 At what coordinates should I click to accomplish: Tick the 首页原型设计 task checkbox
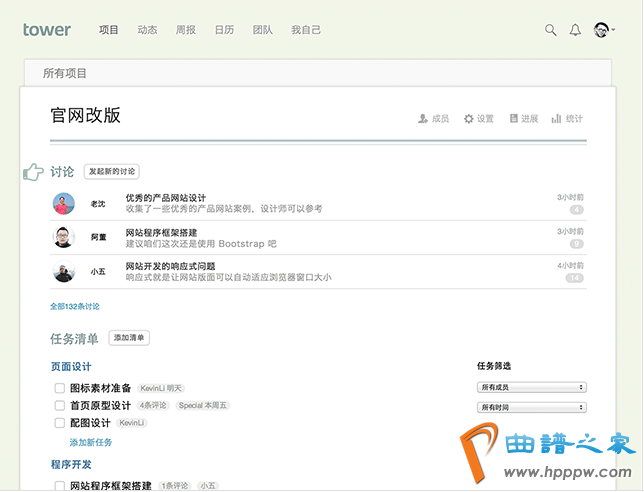pyautogui.click(x=60, y=406)
